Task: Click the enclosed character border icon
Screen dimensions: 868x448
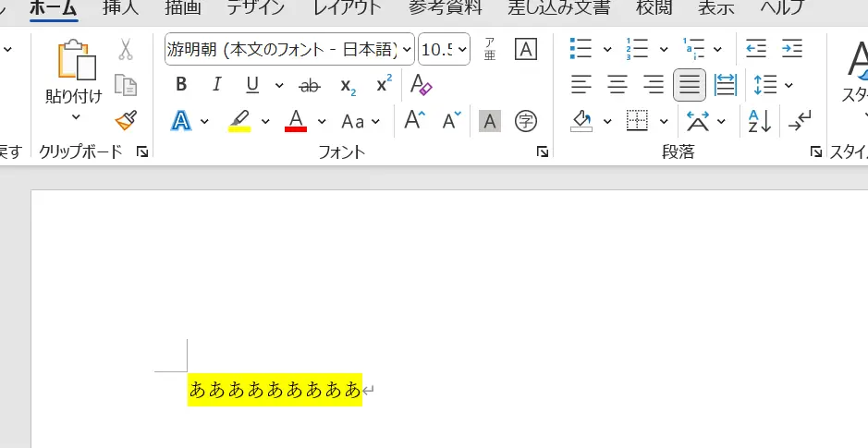Action: click(x=526, y=49)
